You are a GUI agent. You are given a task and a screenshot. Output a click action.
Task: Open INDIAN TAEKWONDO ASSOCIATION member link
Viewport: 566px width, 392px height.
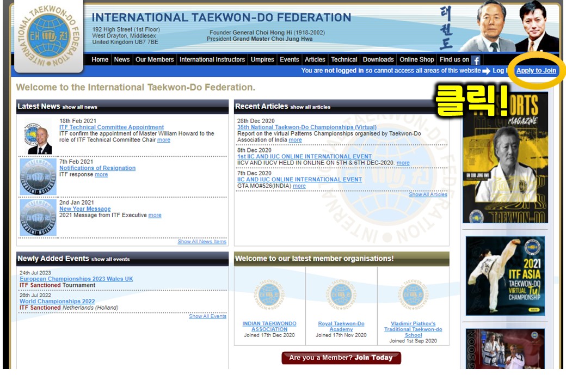(x=269, y=326)
